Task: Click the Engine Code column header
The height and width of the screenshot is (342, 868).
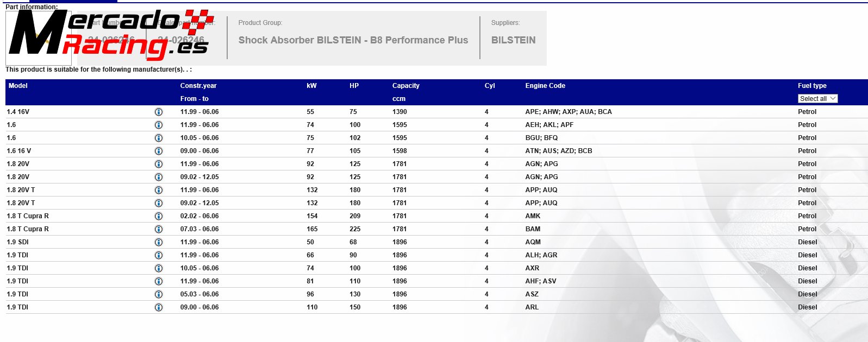Action: pos(545,86)
